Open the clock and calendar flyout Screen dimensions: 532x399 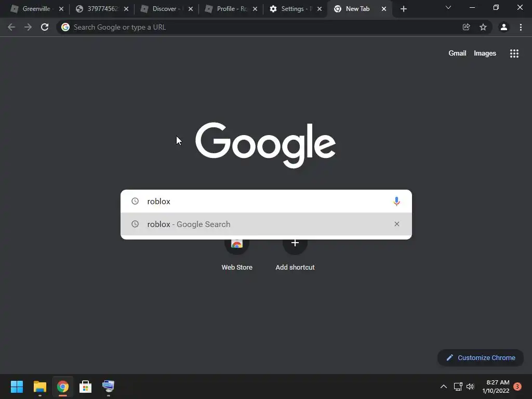click(x=496, y=387)
